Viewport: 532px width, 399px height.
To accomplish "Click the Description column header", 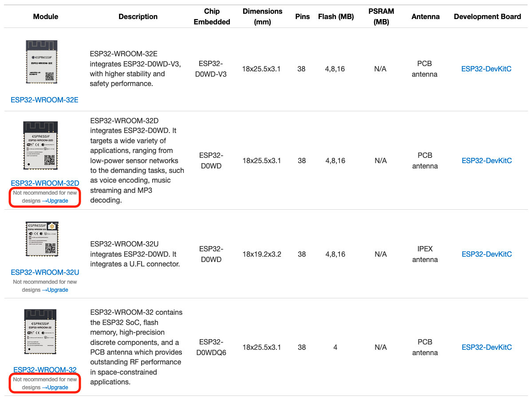I will click(x=138, y=16).
